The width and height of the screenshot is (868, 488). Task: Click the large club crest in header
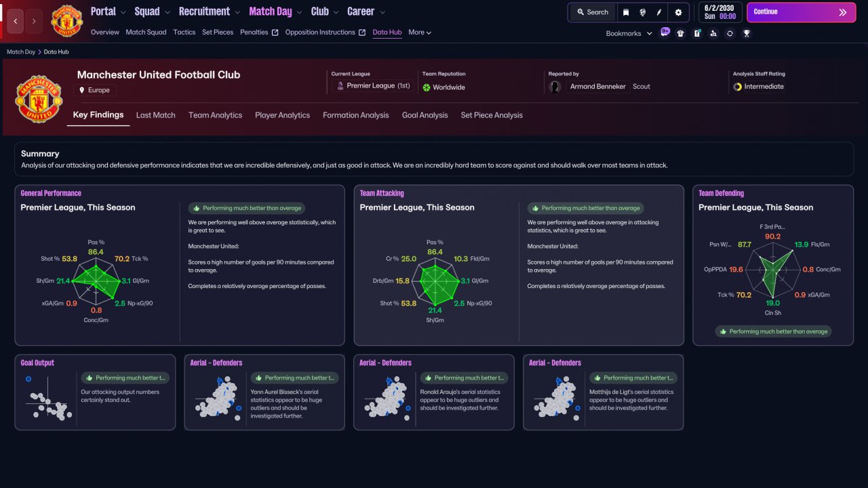coord(39,98)
